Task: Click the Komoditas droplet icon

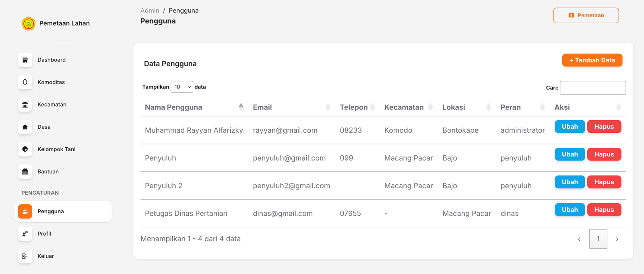Action: click(25, 82)
